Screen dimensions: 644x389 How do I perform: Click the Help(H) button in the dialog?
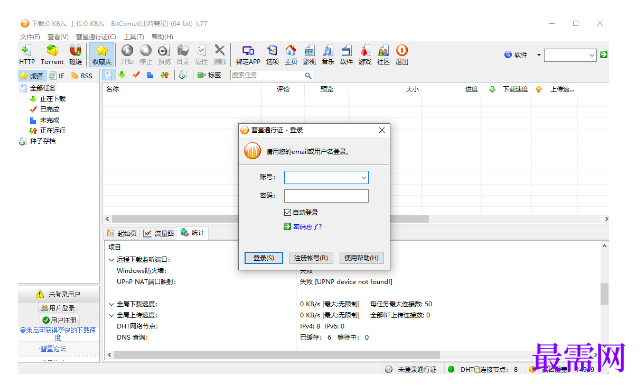[361, 258]
